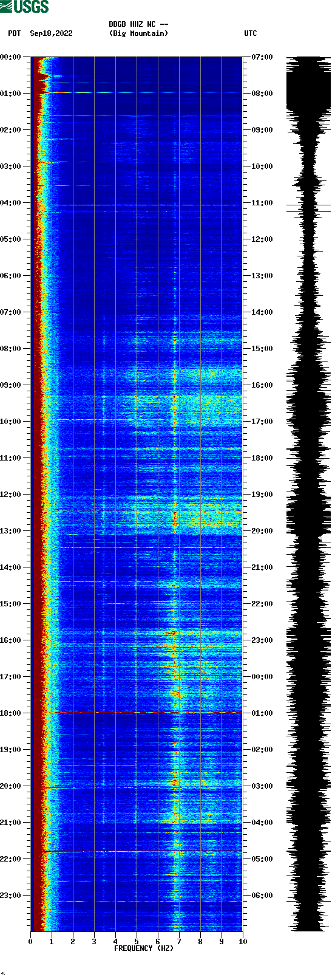Click the 13:00 label on the PDT axis
The height and width of the screenshot is (980, 335).
(x=11, y=531)
